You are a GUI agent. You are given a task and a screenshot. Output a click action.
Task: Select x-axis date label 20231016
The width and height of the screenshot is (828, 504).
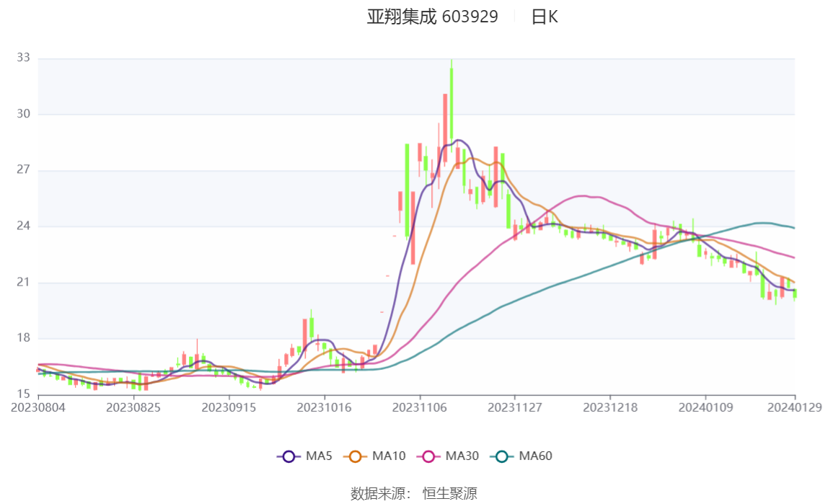tap(325, 407)
